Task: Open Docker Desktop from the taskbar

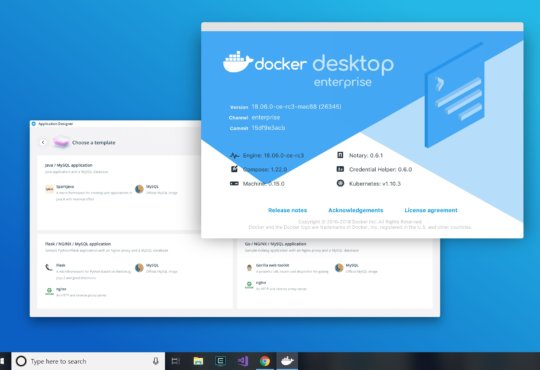Action: tap(287, 361)
